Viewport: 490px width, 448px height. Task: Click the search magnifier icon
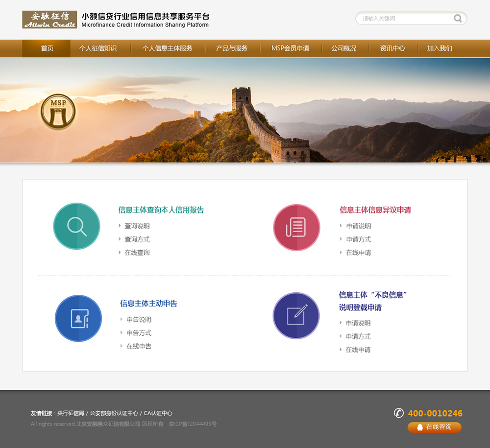pyautogui.click(x=458, y=19)
